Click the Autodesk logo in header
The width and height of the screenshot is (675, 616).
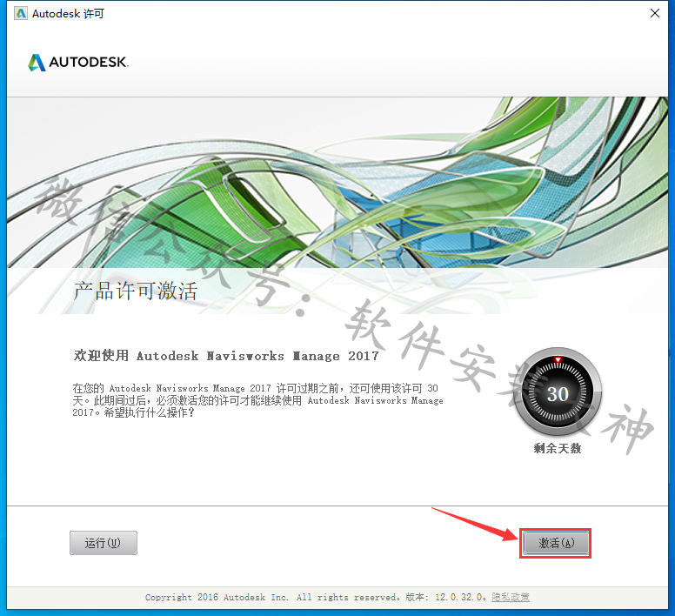pyautogui.click(x=78, y=63)
